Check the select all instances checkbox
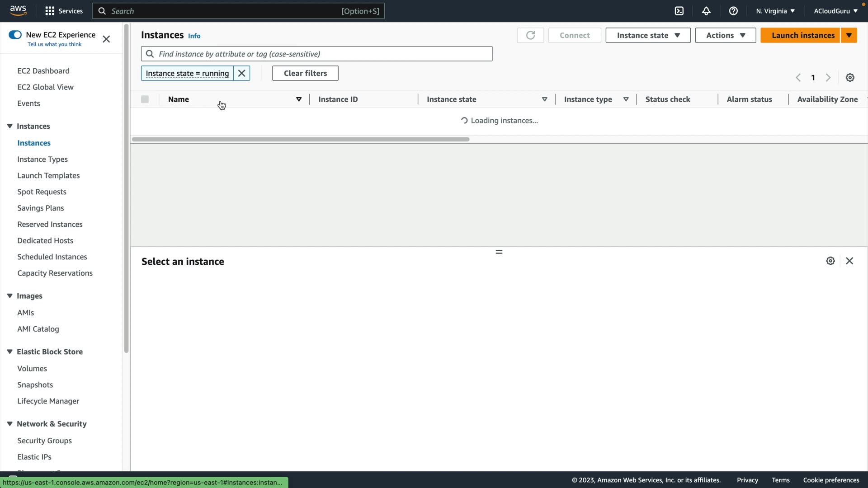Screen dimensions: 868x488 click(x=145, y=99)
